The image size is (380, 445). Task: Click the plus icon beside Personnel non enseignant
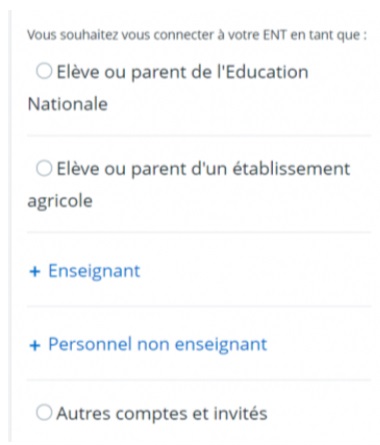(35, 346)
